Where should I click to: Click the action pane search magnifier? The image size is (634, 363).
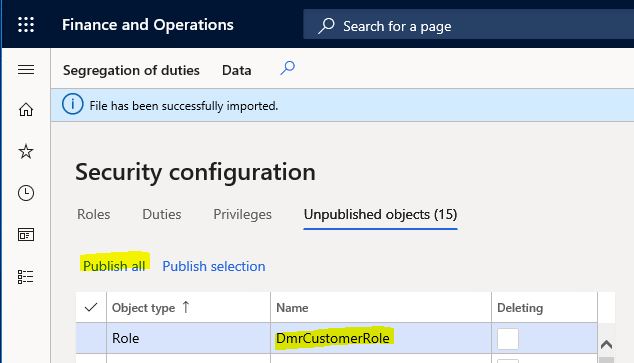(x=288, y=68)
